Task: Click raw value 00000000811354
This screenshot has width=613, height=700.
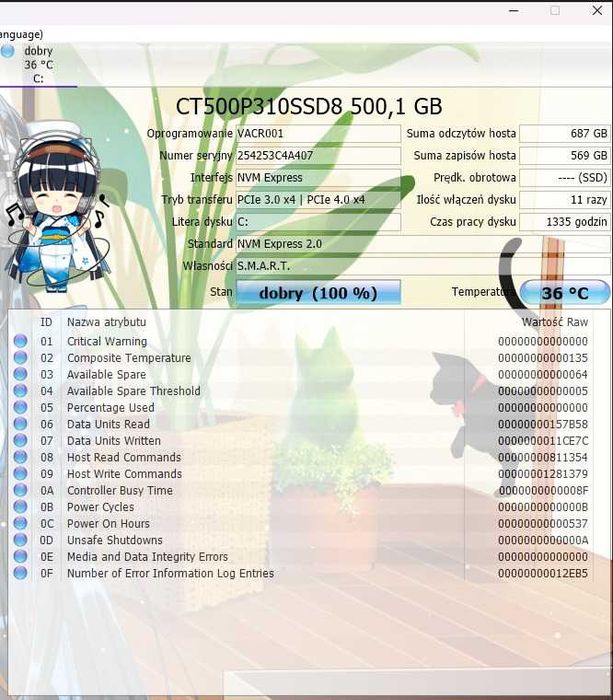Action: [x=543, y=457]
